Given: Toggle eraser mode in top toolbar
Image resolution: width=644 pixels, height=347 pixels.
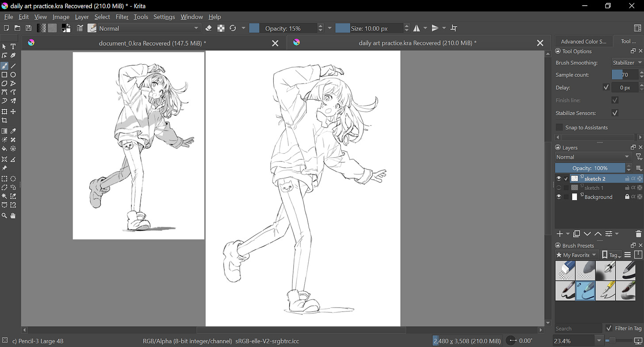Looking at the screenshot, I should click(x=209, y=28).
